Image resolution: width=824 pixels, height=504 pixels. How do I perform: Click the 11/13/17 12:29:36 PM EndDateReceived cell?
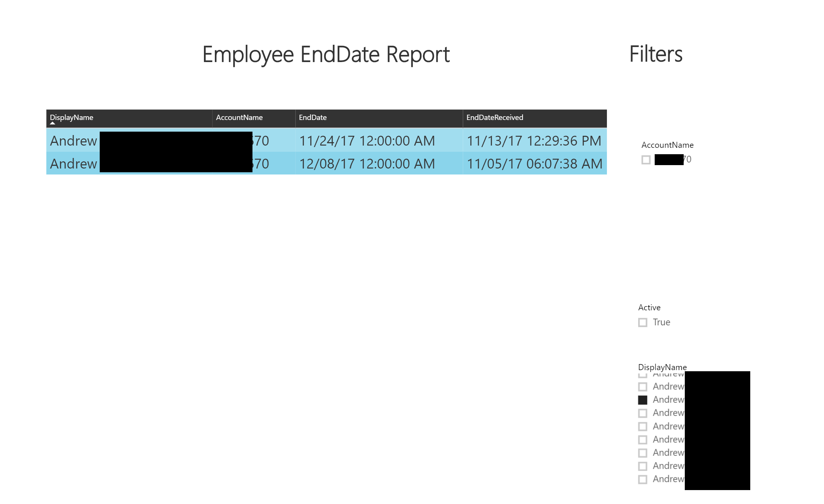pyautogui.click(x=534, y=141)
